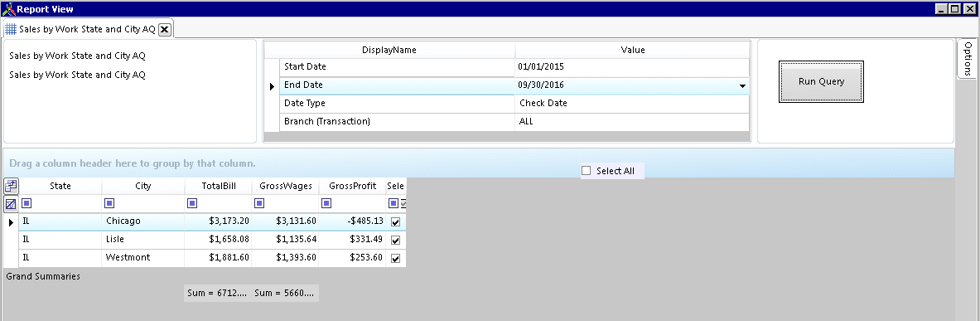This screenshot has height=321, width=980.
Task: Open the GrossProfit column filter operator icon
Action: [326, 202]
